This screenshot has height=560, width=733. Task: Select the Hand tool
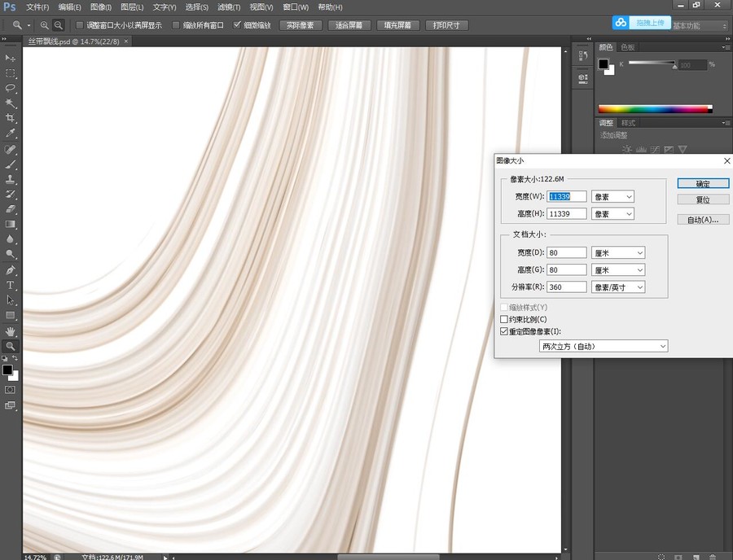point(10,331)
